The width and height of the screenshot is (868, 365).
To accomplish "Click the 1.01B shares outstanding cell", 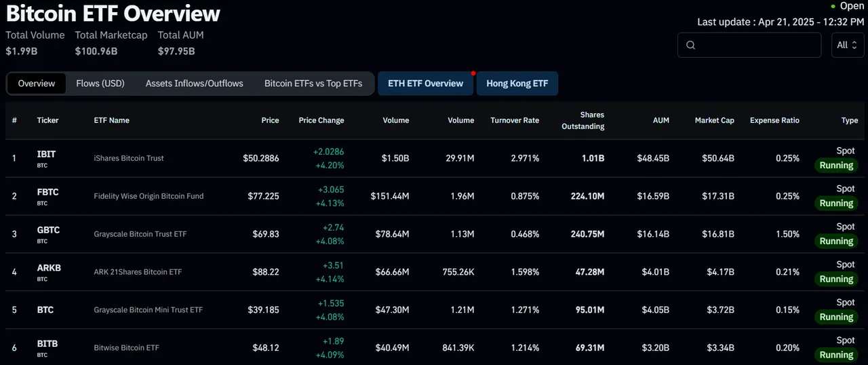I will pyautogui.click(x=593, y=158).
